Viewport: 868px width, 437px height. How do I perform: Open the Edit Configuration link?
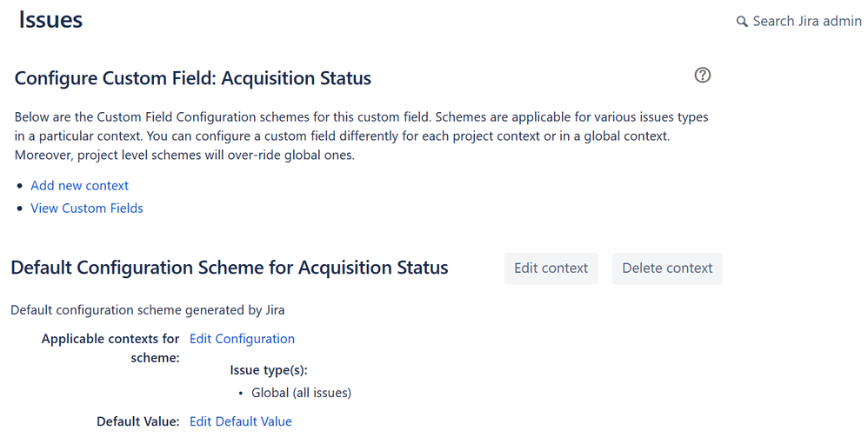pyautogui.click(x=242, y=339)
